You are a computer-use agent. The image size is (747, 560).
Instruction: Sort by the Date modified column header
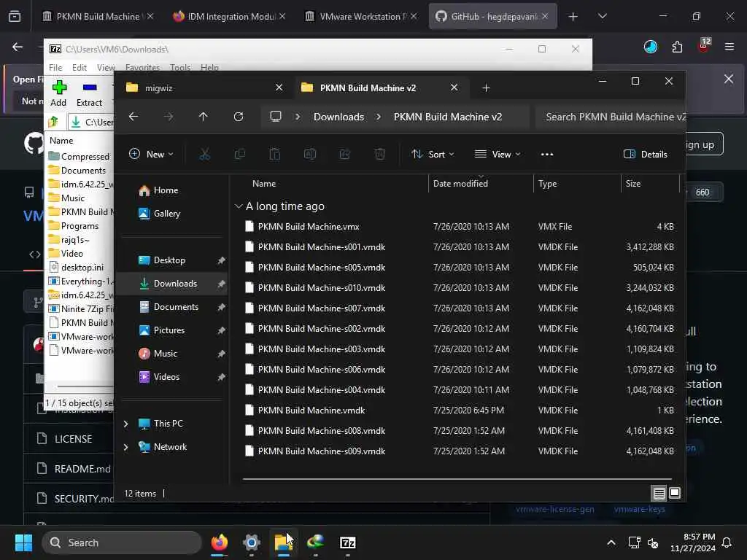point(480,184)
